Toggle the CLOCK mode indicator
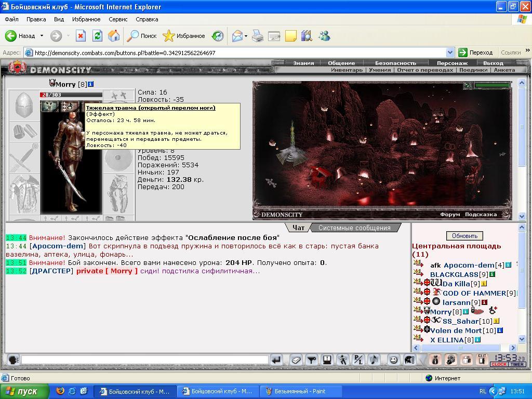532x399 pixels. click(499, 364)
